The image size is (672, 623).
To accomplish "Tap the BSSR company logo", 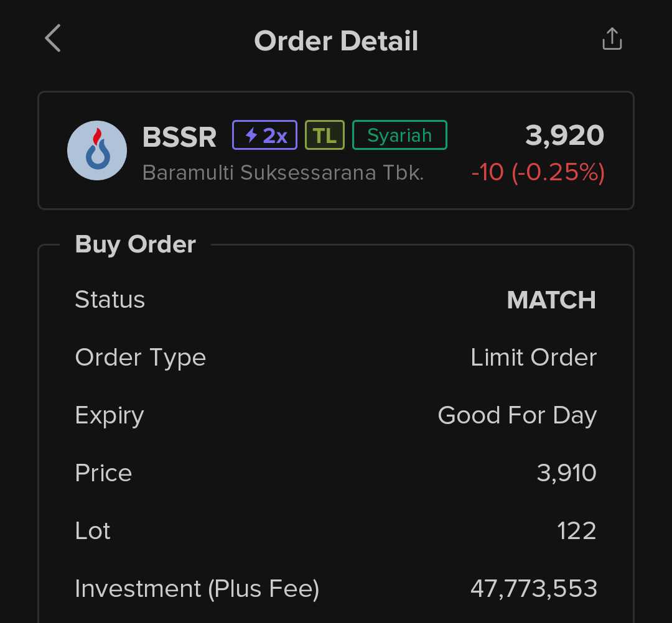I will 97,150.
